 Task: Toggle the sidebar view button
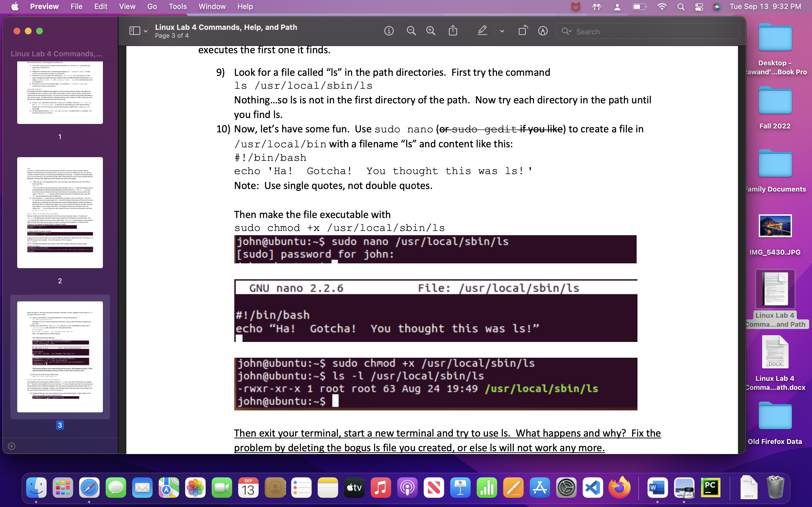click(134, 31)
